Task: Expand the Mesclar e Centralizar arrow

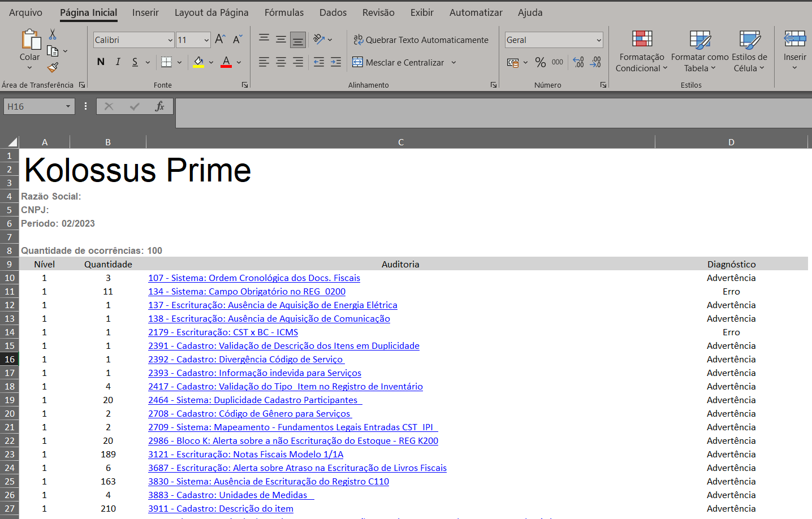Action: point(453,62)
